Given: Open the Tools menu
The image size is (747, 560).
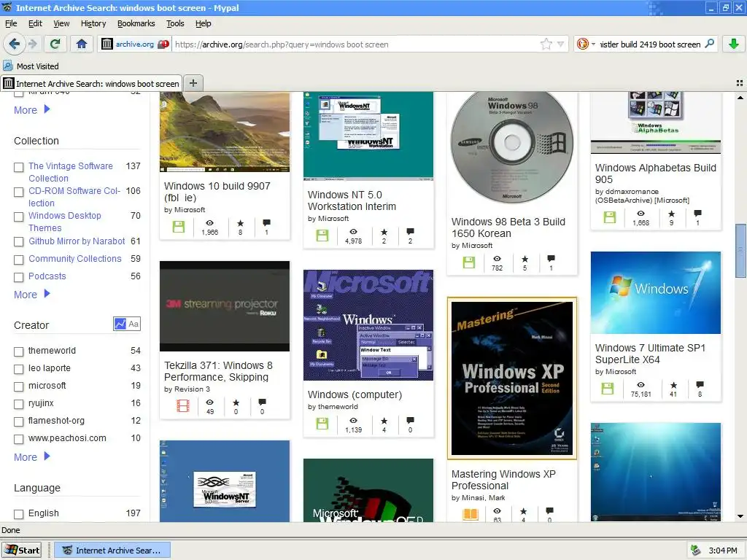Looking at the screenshot, I should [175, 23].
